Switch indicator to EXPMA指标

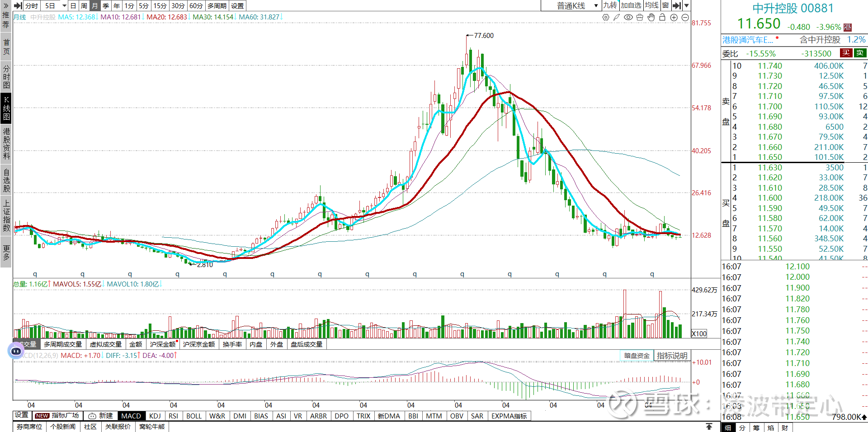pos(509,416)
